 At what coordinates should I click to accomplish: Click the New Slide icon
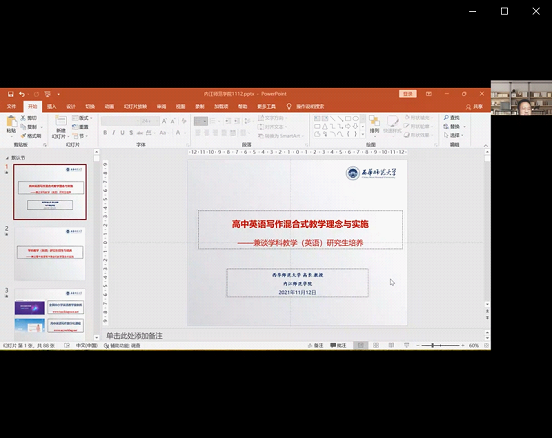[61, 121]
